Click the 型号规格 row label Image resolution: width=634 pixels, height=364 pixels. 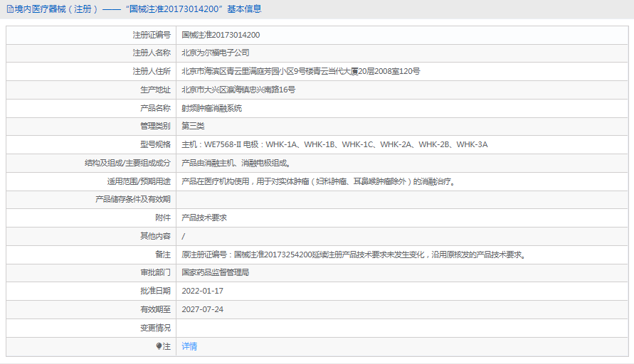coord(156,144)
